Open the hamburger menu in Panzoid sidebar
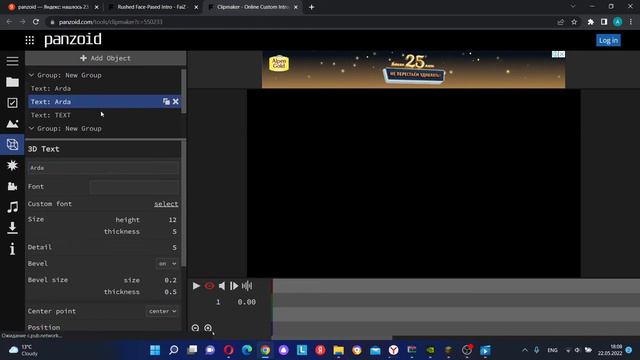 coord(12,61)
